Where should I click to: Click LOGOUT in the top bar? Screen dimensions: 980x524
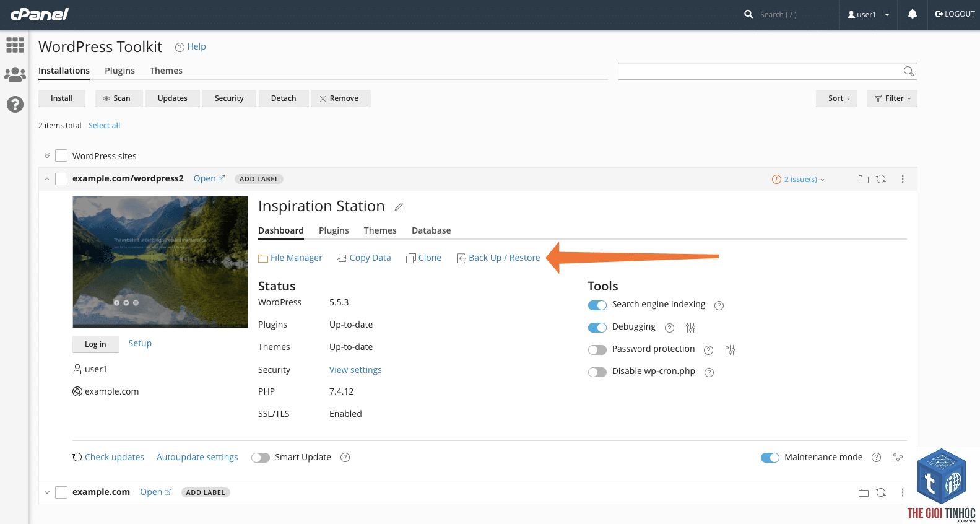(x=955, y=14)
